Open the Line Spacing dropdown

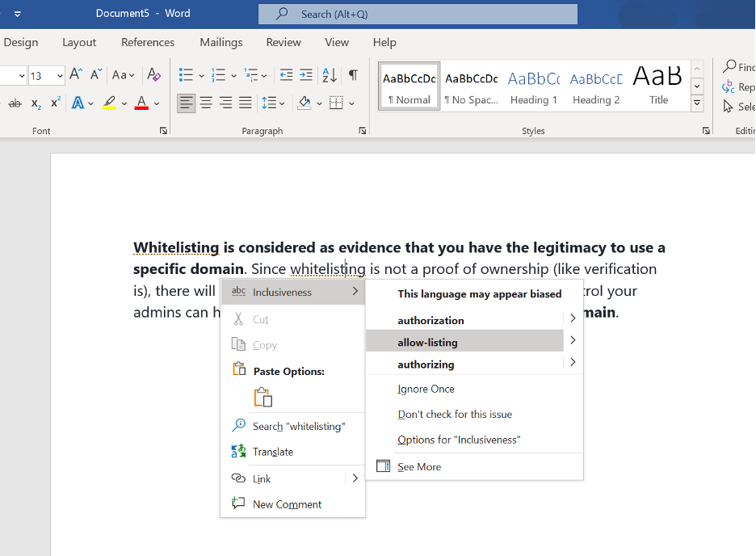point(271,103)
